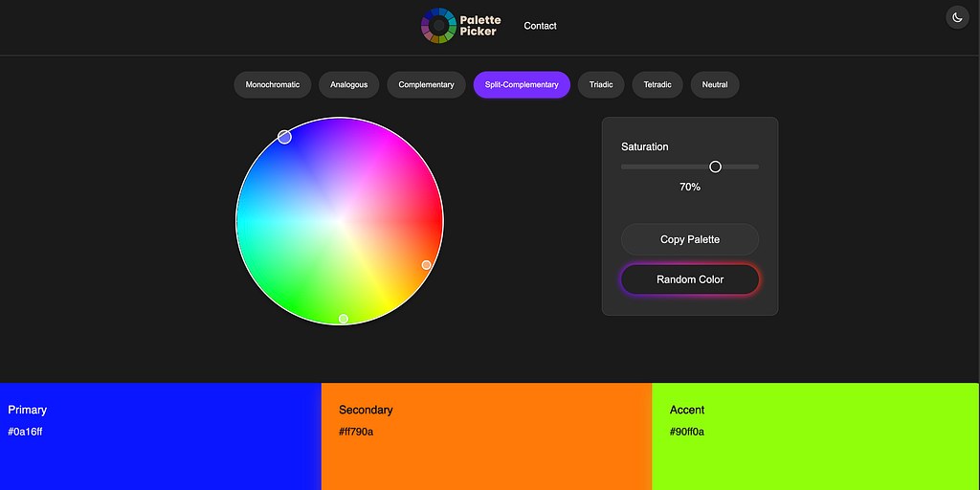Click the orange secondary handle on the color wheel
This screenshot has height=490, width=980.
[426, 265]
